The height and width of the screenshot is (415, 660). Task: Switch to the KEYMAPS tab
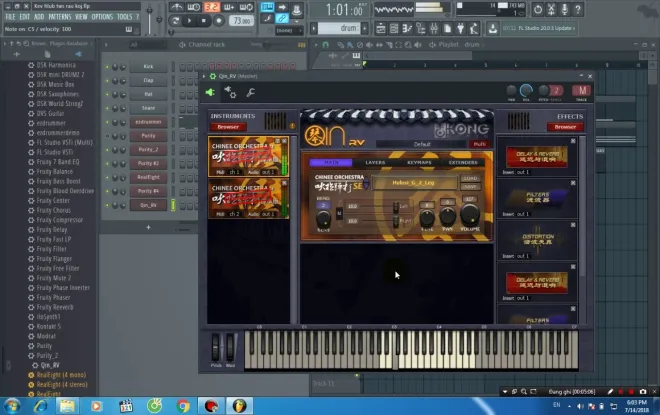(x=419, y=162)
